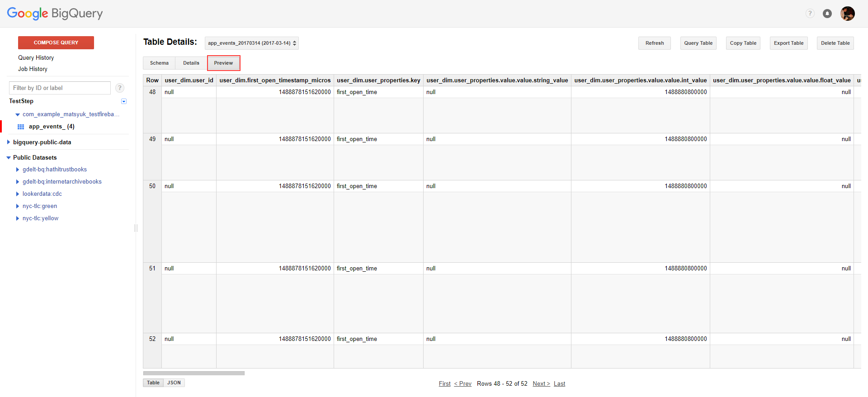Viewport: 868px width, 397px height.
Task: Open the app_events_20170314 table date selector
Action: coord(252,43)
